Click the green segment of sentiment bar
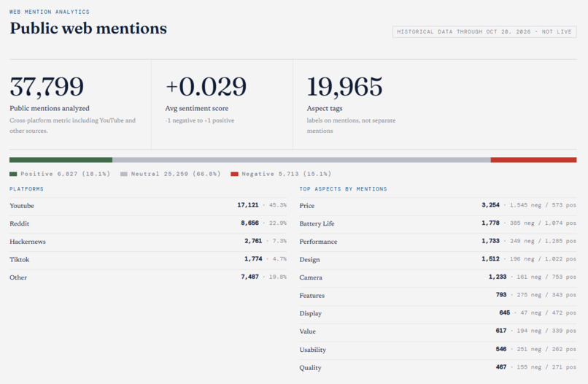Image resolution: width=588 pixels, height=384 pixels. click(61, 160)
